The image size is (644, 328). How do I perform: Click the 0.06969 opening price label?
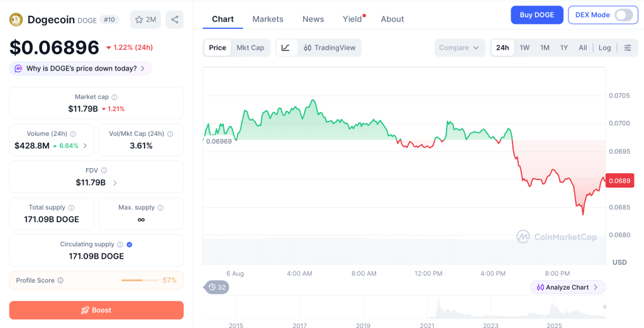(x=218, y=141)
